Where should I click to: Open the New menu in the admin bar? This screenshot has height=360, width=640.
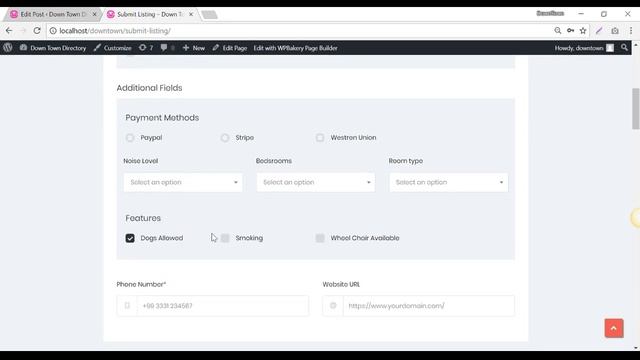coord(194,48)
